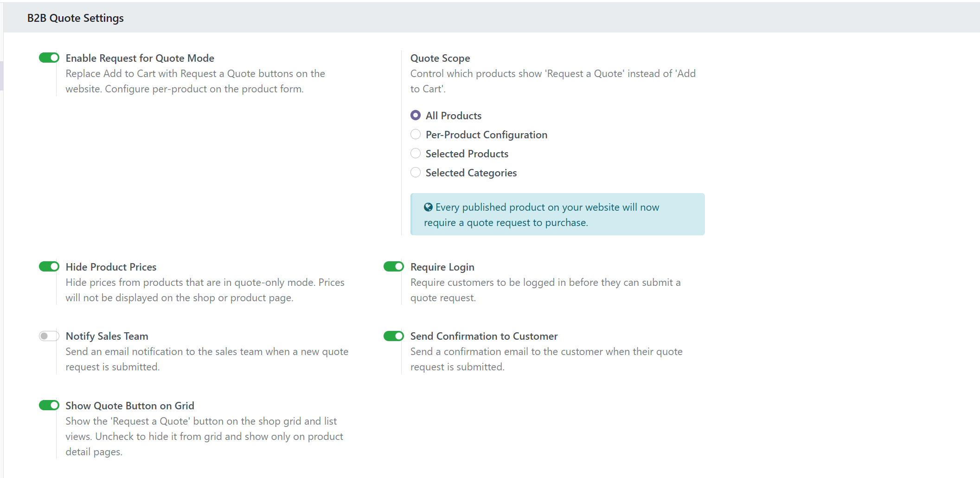Click 'Control which products show' description

[553, 81]
